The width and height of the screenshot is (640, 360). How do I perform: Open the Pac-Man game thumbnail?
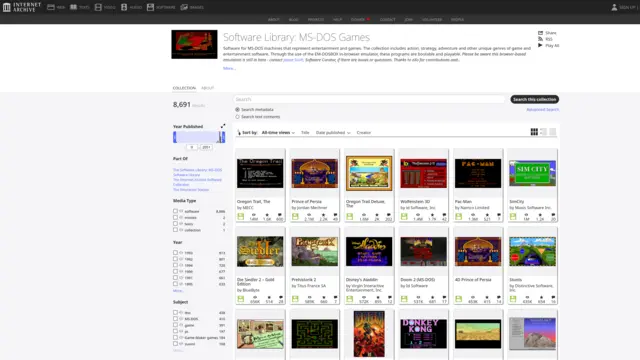point(478,173)
